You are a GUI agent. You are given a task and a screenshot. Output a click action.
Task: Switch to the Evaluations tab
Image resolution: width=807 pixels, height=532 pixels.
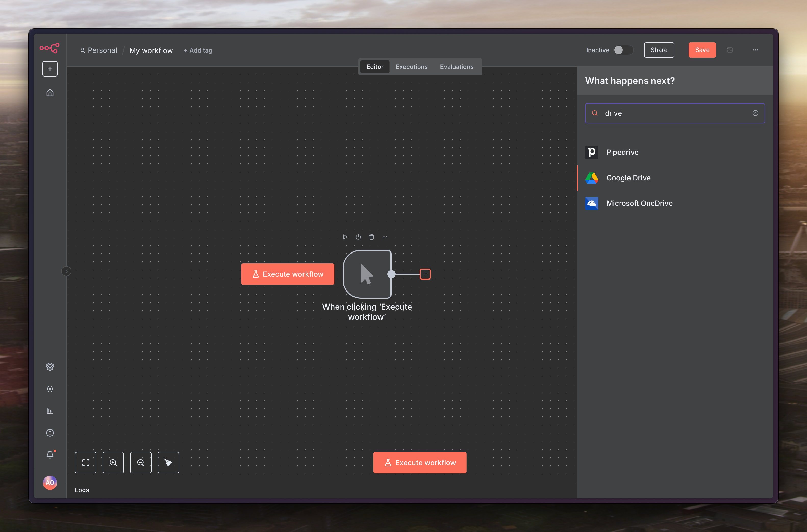(x=457, y=67)
